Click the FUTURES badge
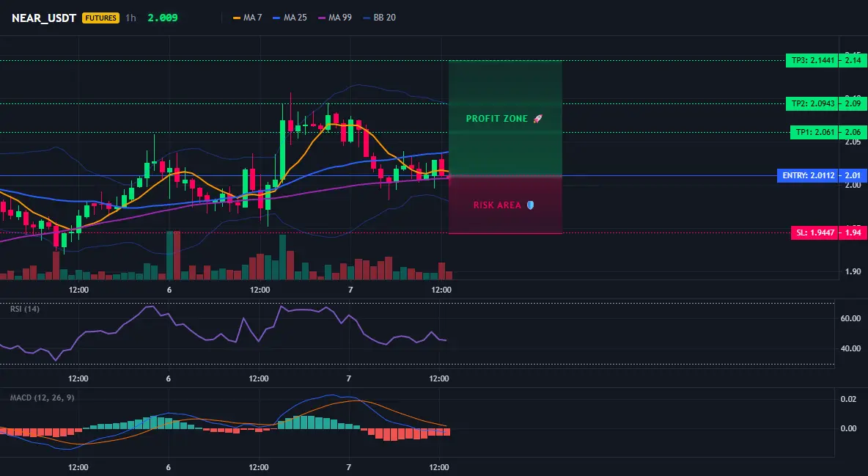 tap(100, 18)
